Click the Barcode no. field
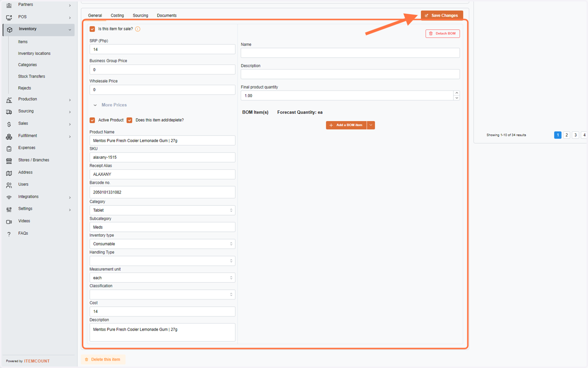588x368 pixels. (x=162, y=192)
